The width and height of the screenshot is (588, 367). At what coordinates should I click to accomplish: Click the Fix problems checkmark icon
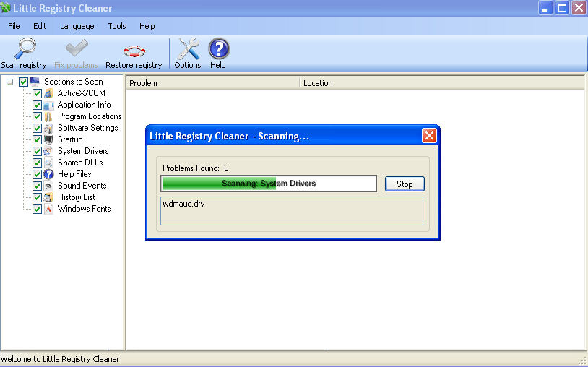[76, 48]
